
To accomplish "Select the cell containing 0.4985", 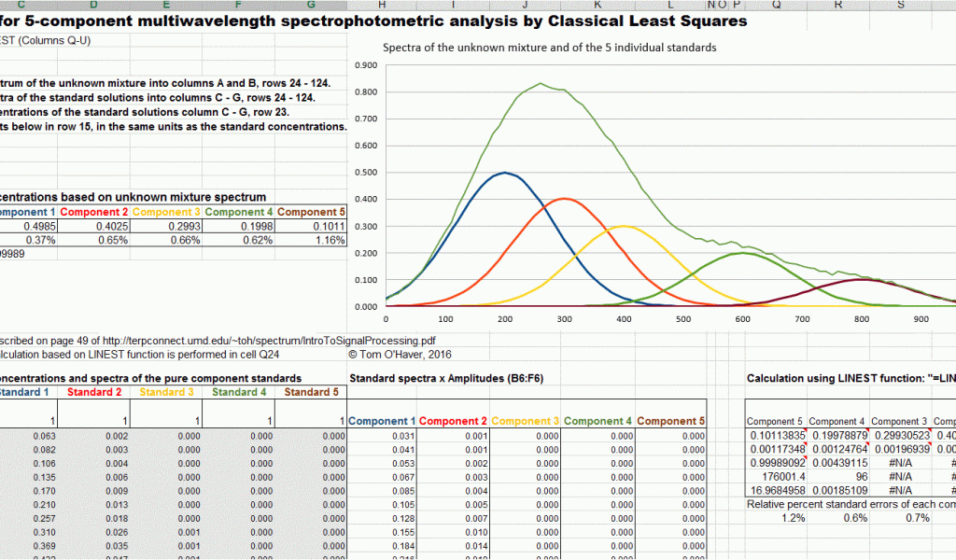I will click(37, 226).
